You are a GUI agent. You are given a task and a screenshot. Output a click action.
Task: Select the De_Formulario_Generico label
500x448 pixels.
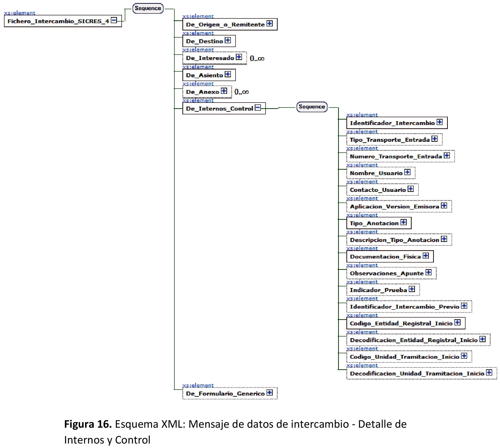click(225, 394)
